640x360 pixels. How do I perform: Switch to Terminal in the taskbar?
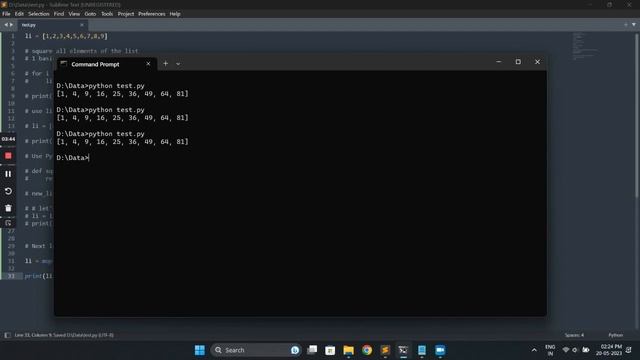point(403,350)
